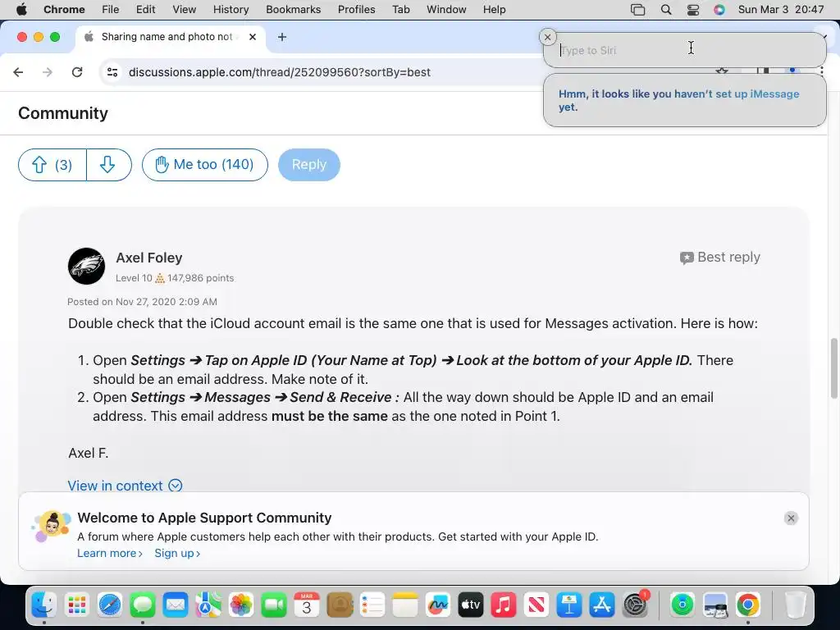The image size is (840, 630).
Task: Open Messages from the Dock
Action: coord(143,605)
